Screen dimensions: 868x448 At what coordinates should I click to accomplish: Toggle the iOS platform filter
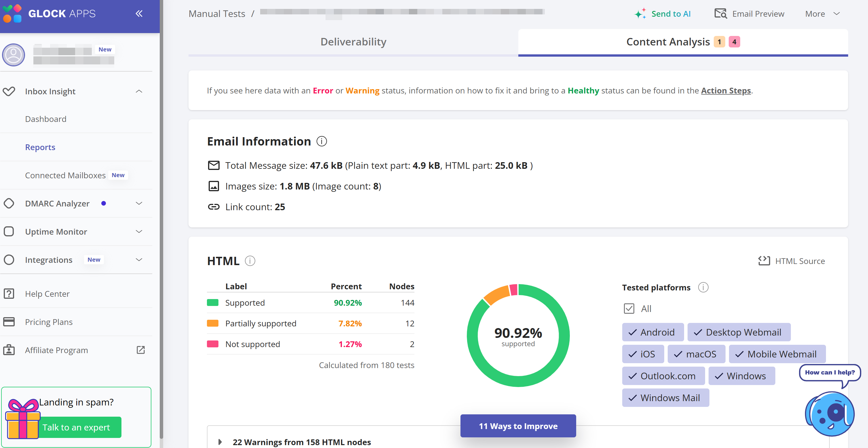tap(643, 354)
